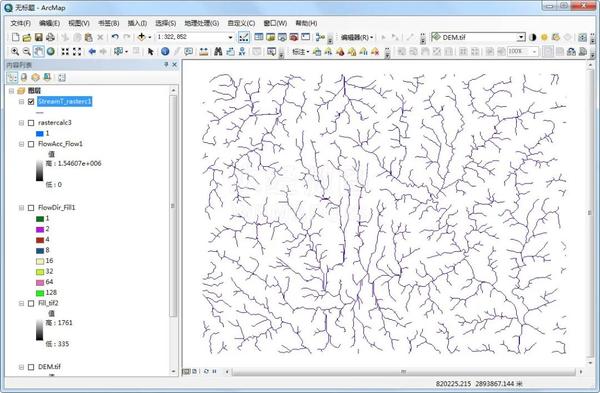
Task: Click the Full Extent globe icon
Action: point(51,51)
